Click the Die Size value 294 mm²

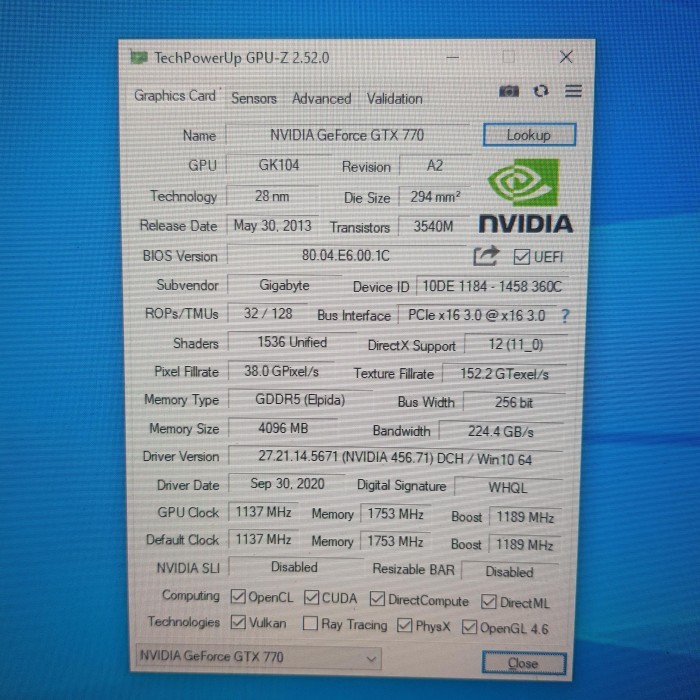click(x=435, y=197)
